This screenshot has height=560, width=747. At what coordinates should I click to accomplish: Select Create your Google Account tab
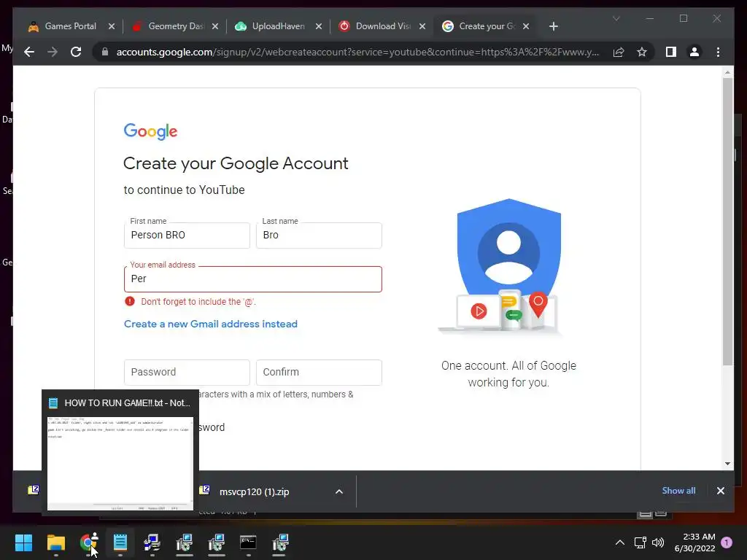point(486,26)
